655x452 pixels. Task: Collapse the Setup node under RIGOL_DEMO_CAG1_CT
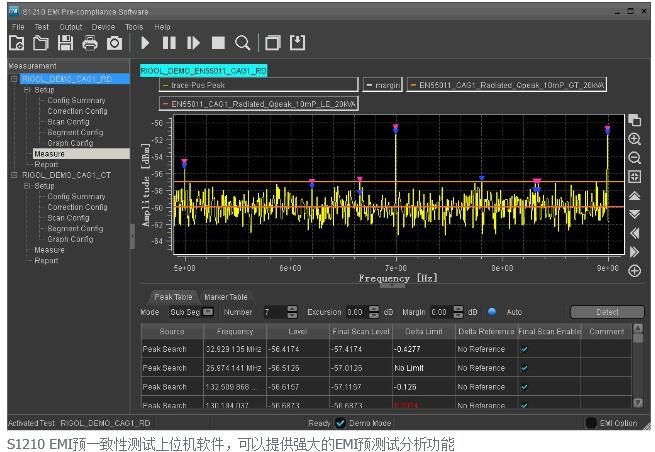point(27,186)
